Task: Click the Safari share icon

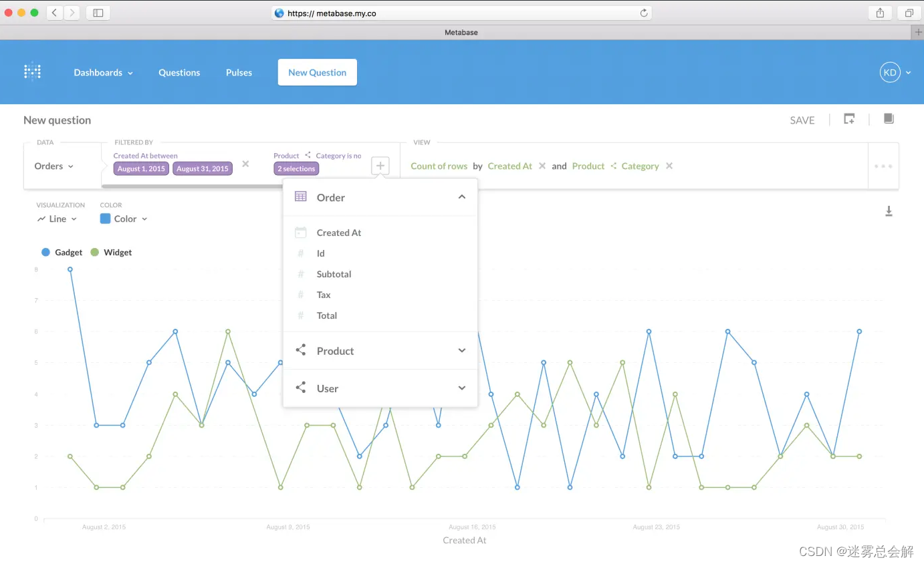Action: click(x=880, y=13)
